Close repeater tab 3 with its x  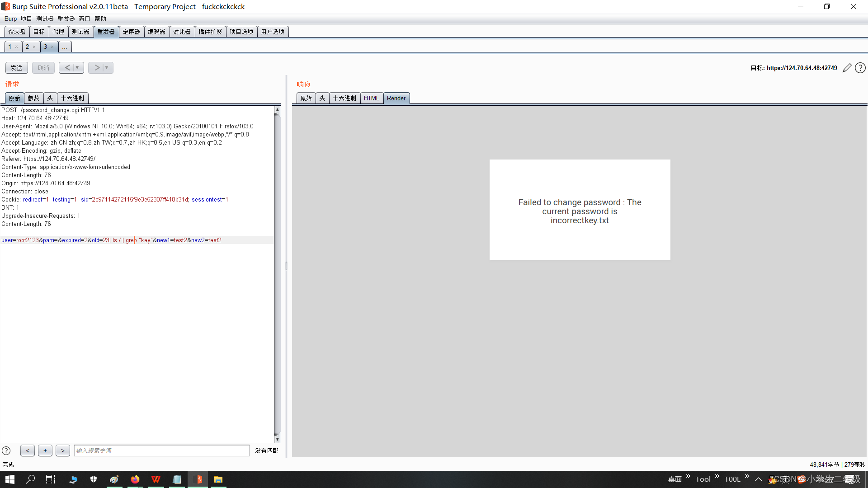pos(52,47)
